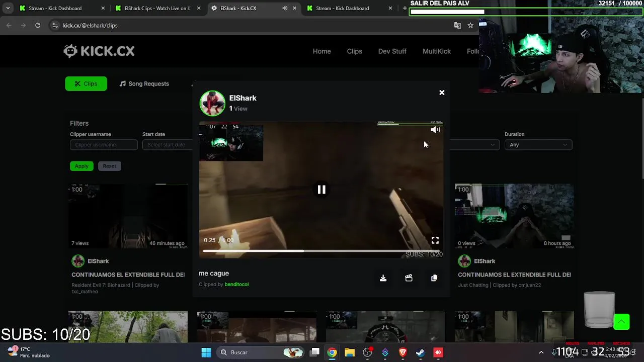Seek along the clip progress bar
The height and width of the screenshot is (362, 644).
(321, 251)
